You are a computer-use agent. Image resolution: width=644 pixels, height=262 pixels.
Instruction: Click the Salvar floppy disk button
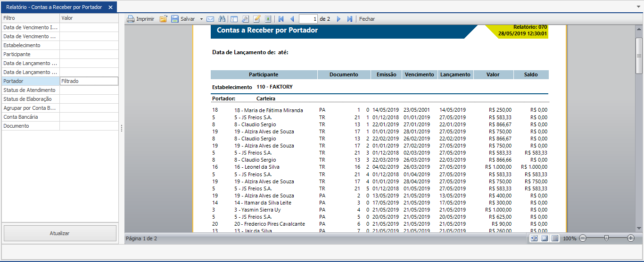(175, 19)
